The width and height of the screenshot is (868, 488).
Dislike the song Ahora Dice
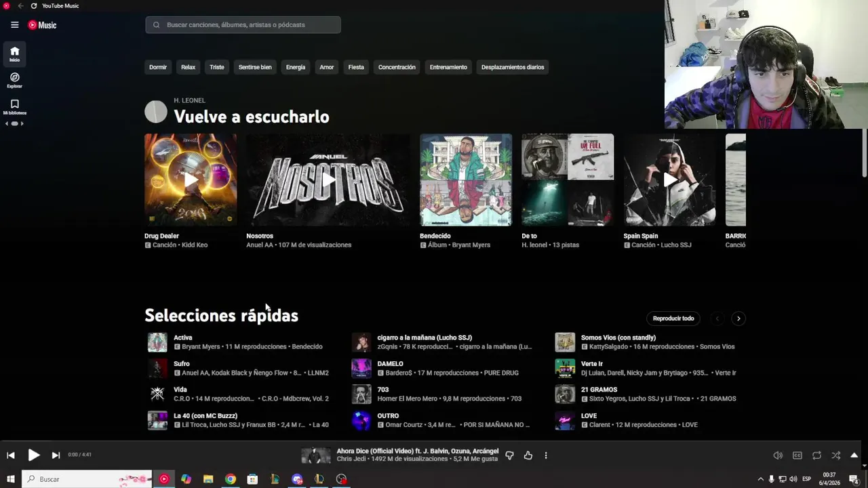click(509, 455)
